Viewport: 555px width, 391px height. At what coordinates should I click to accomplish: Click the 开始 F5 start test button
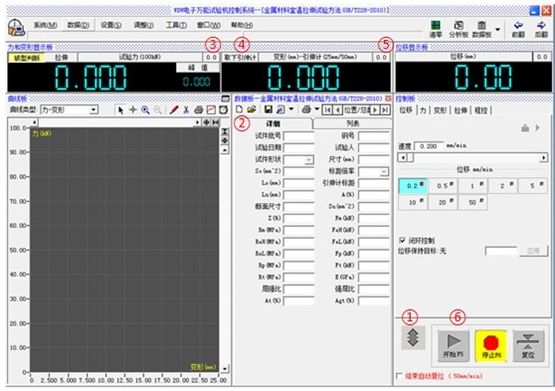453,346
